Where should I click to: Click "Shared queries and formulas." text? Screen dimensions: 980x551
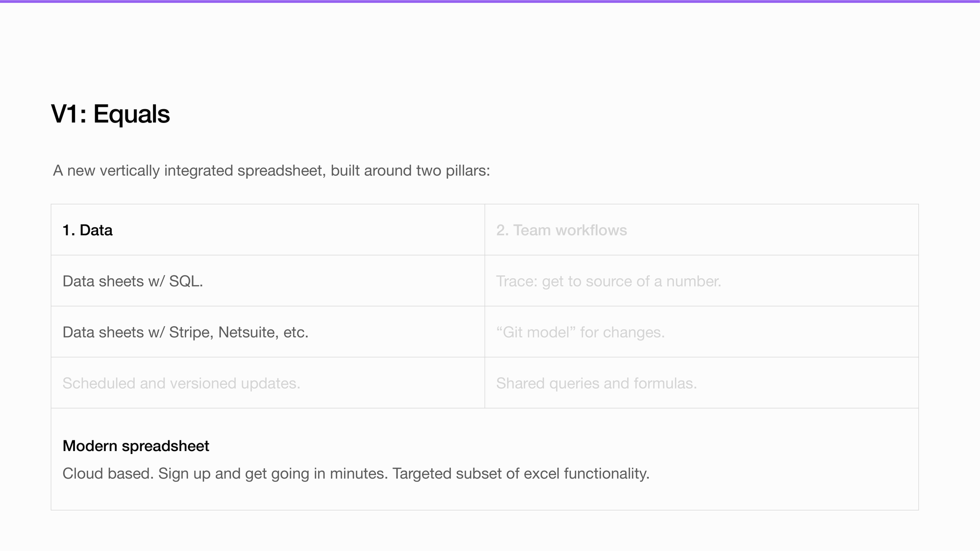pyautogui.click(x=596, y=383)
